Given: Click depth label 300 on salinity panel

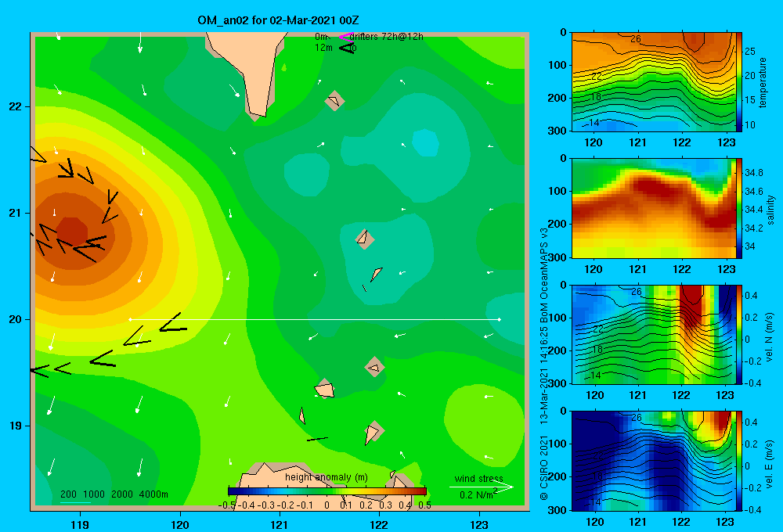Looking at the screenshot, I should tap(558, 257).
